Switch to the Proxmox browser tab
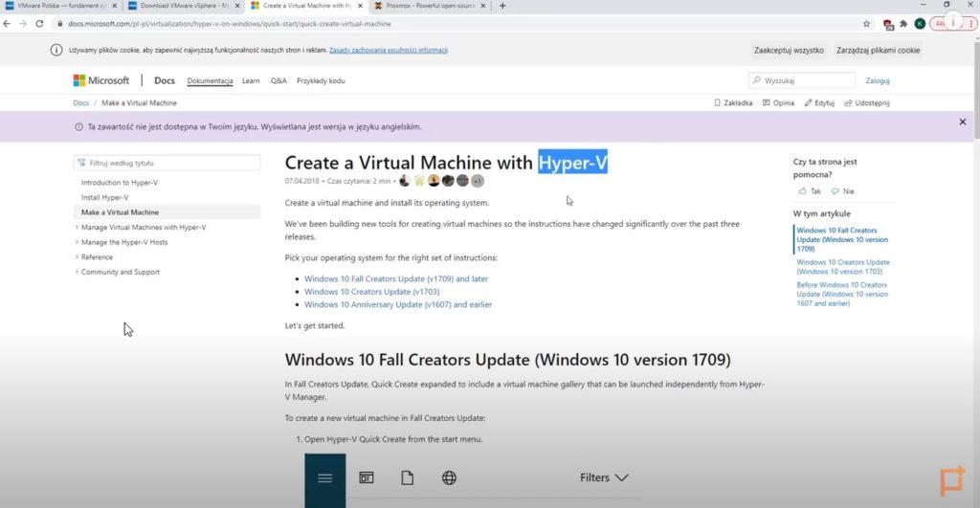The width and height of the screenshot is (980, 508). 426,6
